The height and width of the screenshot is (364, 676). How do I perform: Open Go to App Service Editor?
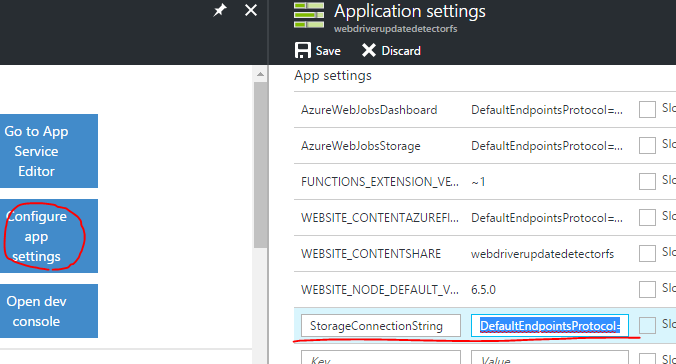pos(49,151)
